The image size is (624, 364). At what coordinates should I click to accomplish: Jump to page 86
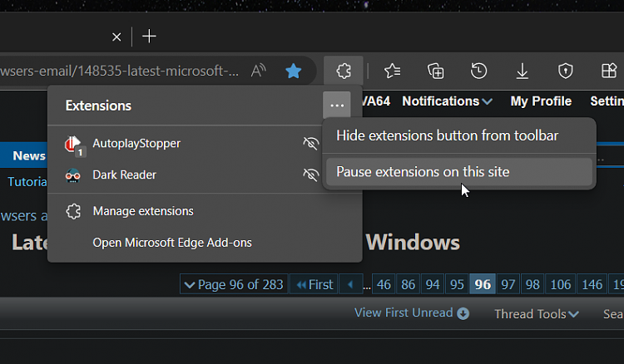click(409, 284)
